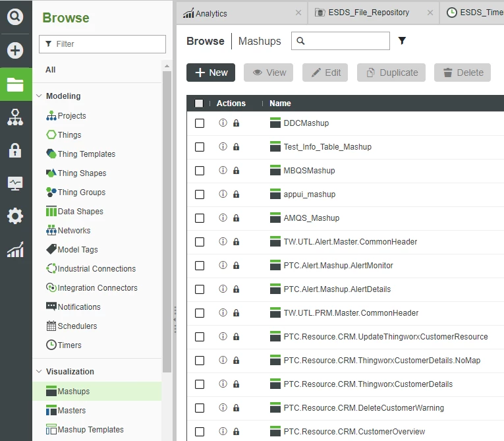This screenshot has height=441, width=504.
Task: Show info for appui_mashup
Action: pos(223,194)
